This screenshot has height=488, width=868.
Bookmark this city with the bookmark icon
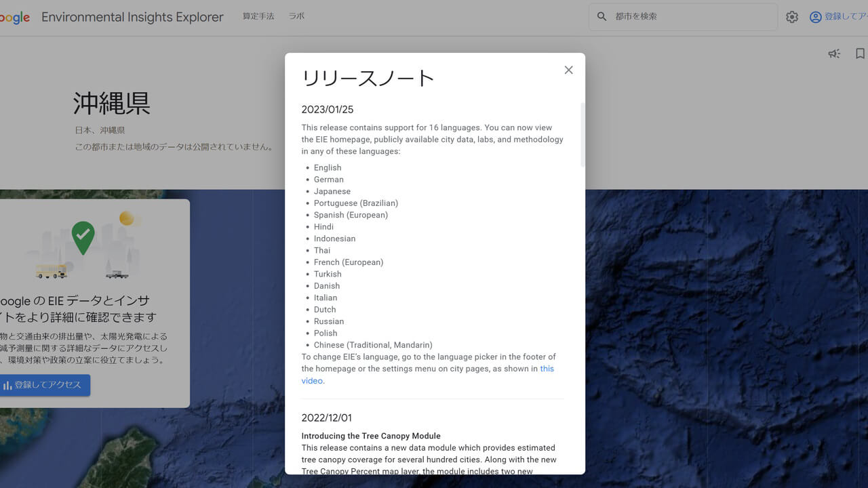click(860, 54)
